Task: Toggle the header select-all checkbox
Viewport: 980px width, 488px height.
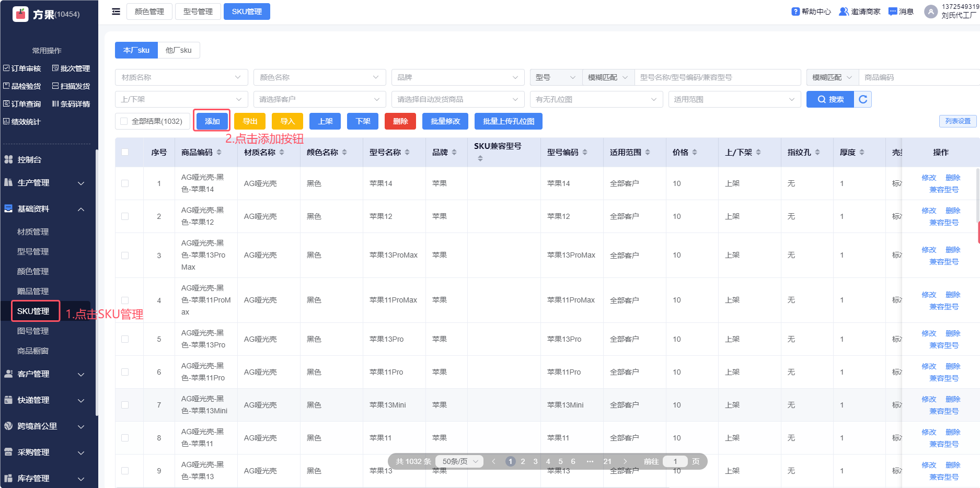Action: 125,152
